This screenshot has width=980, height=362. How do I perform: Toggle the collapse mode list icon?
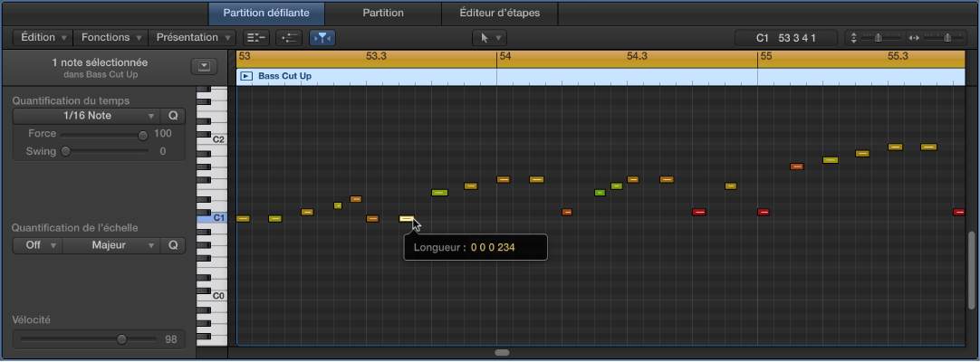click(255, 38)
